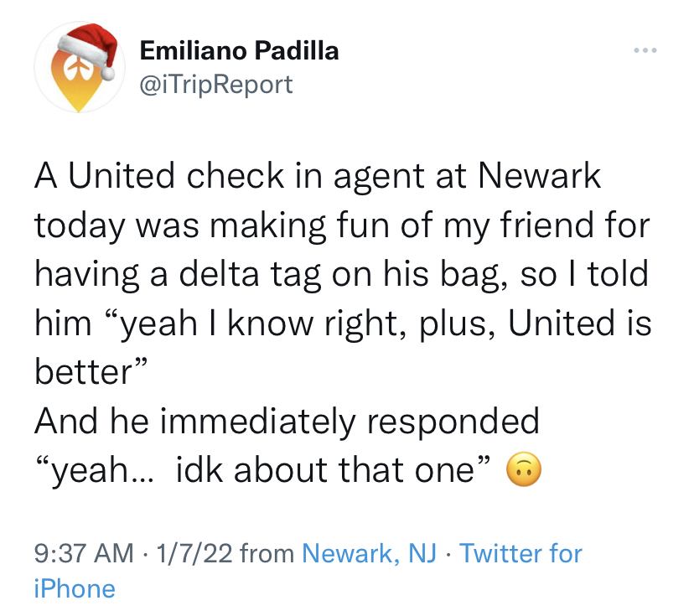Click "idk about that one" quote text
694x616 pixels.
pos(329,472)
